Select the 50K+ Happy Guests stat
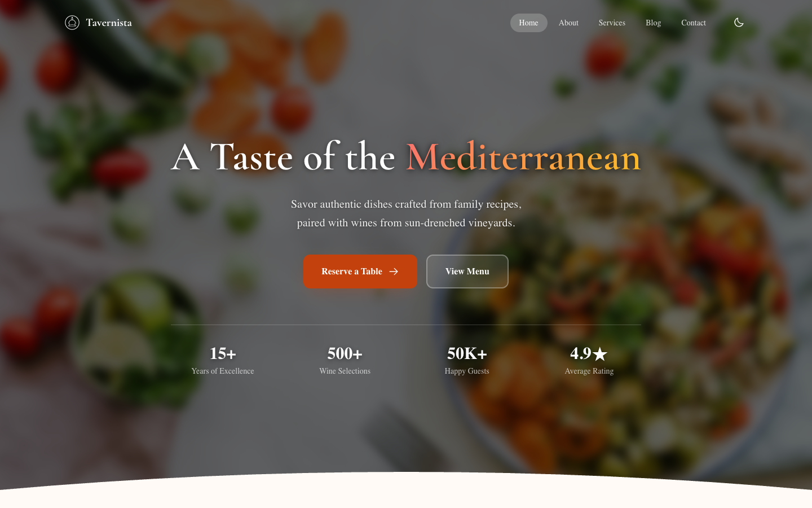Image resolution: width=812 pixels, height=508 pixels. (467, 360)
